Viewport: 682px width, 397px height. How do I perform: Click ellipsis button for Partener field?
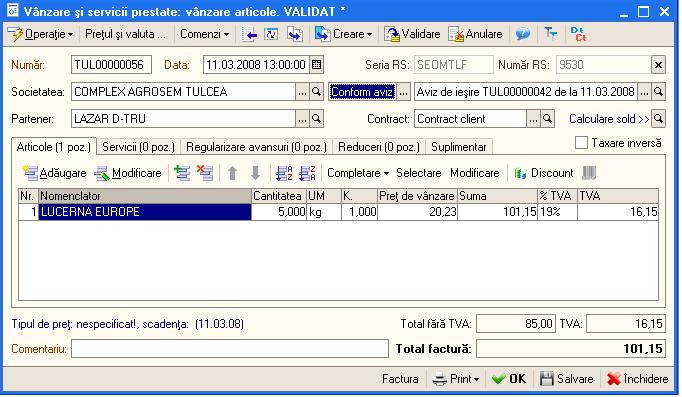(302, 119)
